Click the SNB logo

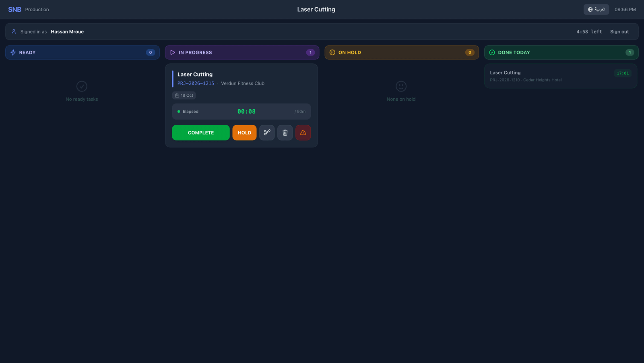(14, 9)
